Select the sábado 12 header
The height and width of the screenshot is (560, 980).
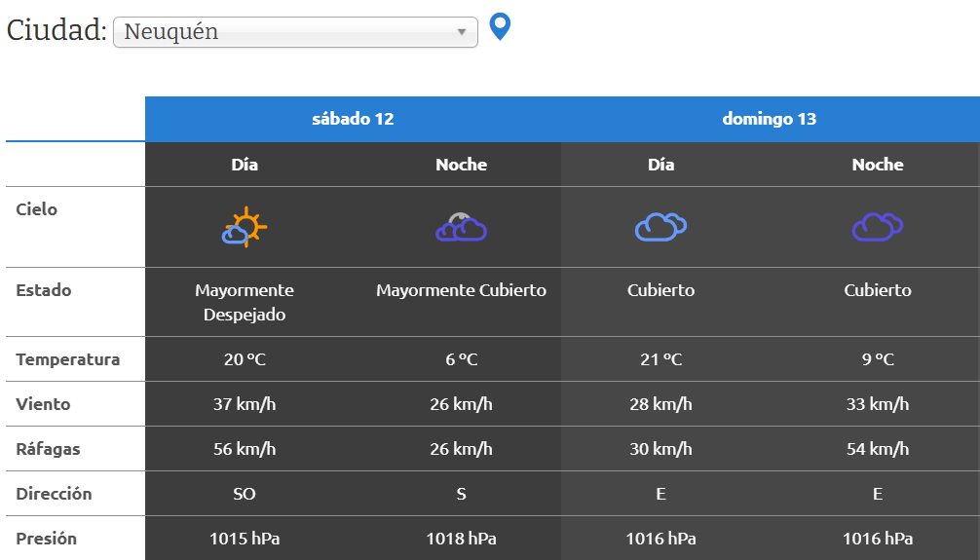pyautogui.click(x=353, y=119)
